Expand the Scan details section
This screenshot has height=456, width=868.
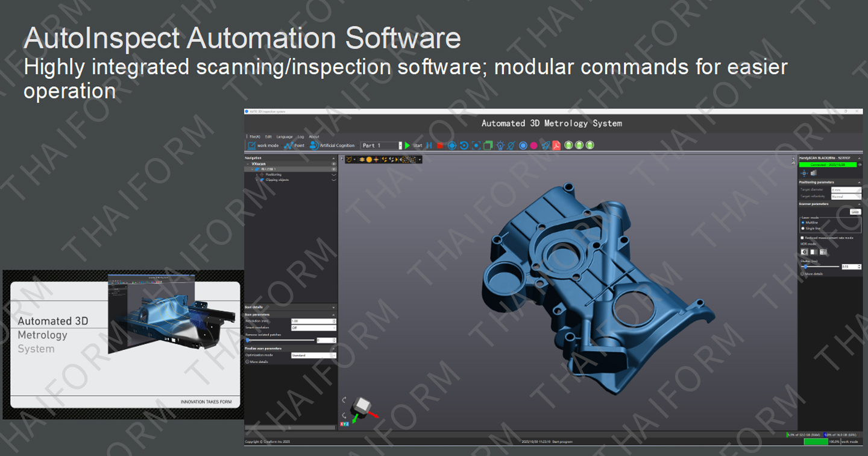pos(290,307)
